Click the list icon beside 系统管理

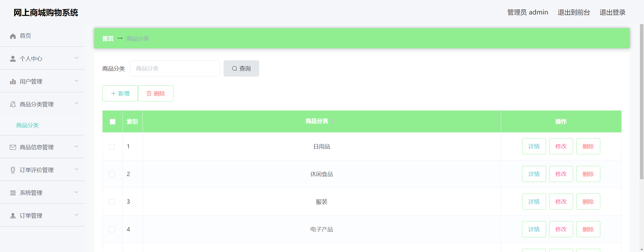(x=13, y=193)
